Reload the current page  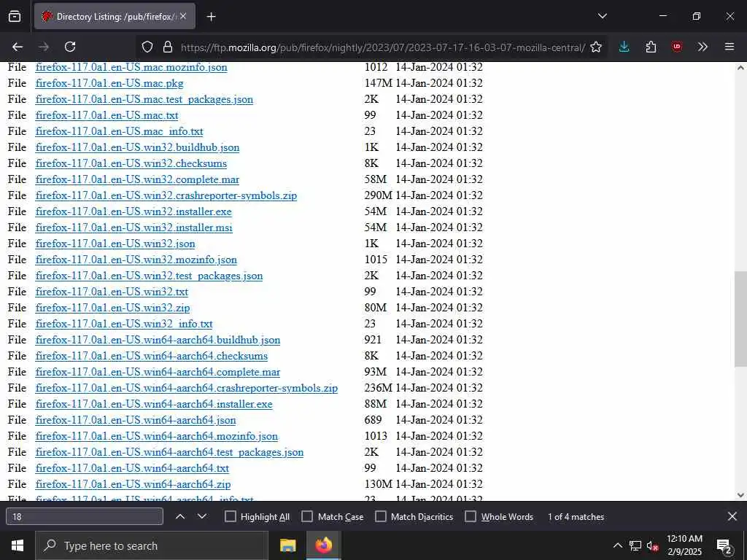tap(70, 47)
